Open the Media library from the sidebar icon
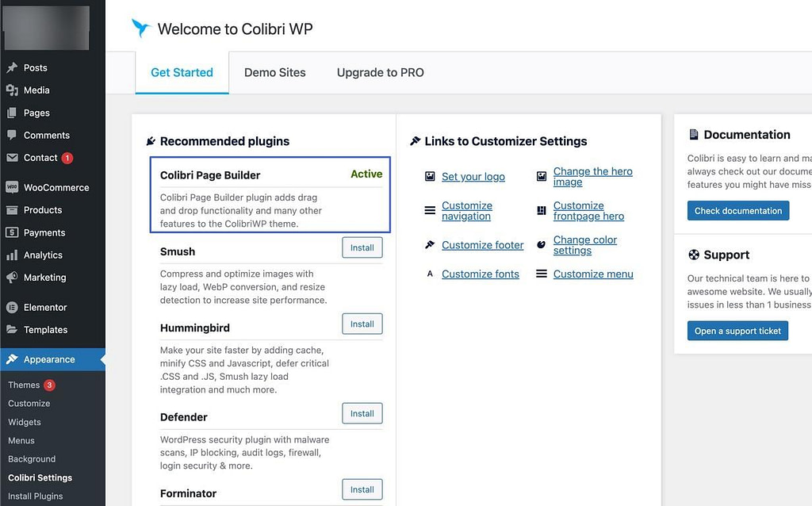Screen dimensions: 812x506 point(13,90)
